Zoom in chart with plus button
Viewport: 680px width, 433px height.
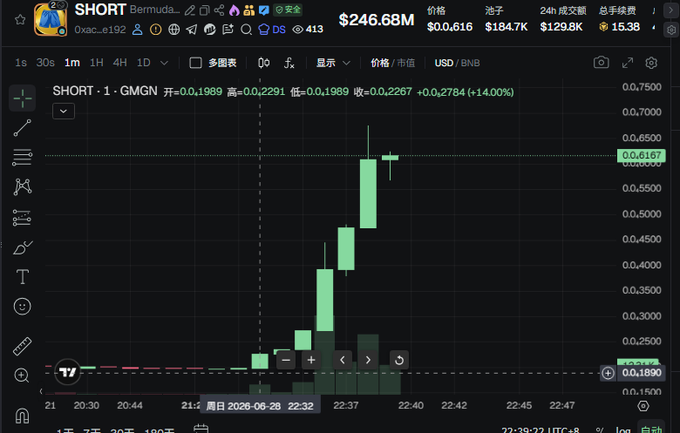[311, 360]
